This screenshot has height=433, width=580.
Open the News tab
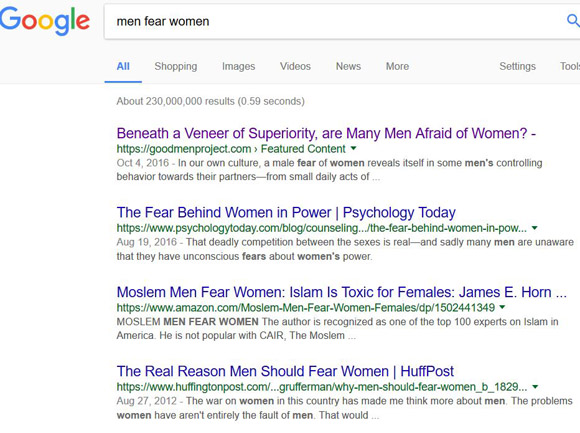click(x=348, y=67)
